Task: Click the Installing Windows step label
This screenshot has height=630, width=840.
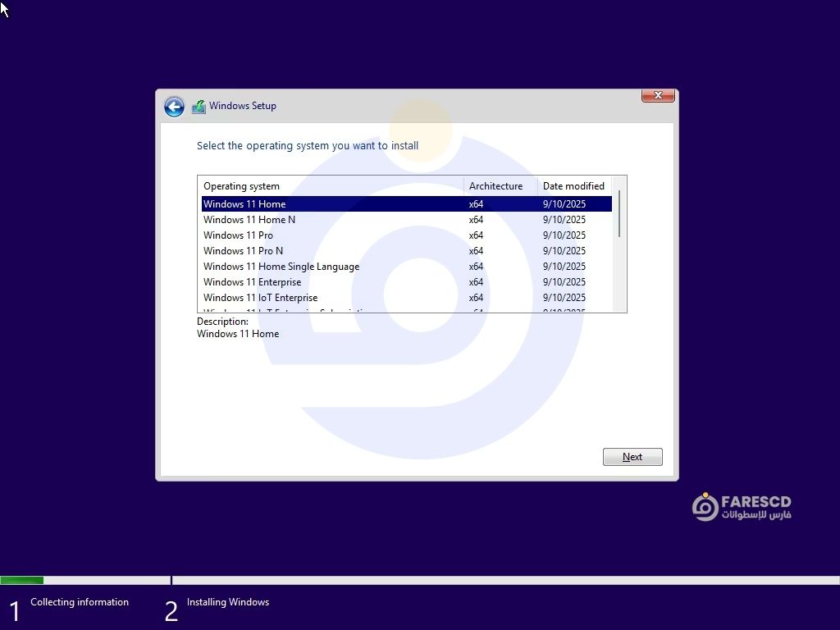Action: pyautogui.click(x=228, y=602)
